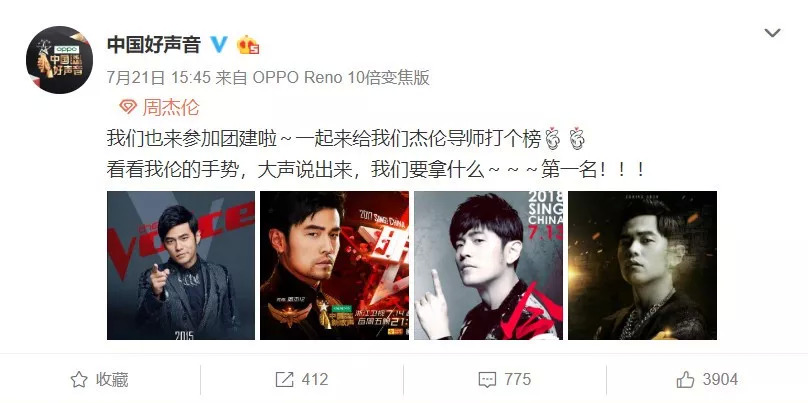Click the repost share arrow icon
The height and width of the screenshot is (403, 808).
pyautogui.click(x=284, y=380)
